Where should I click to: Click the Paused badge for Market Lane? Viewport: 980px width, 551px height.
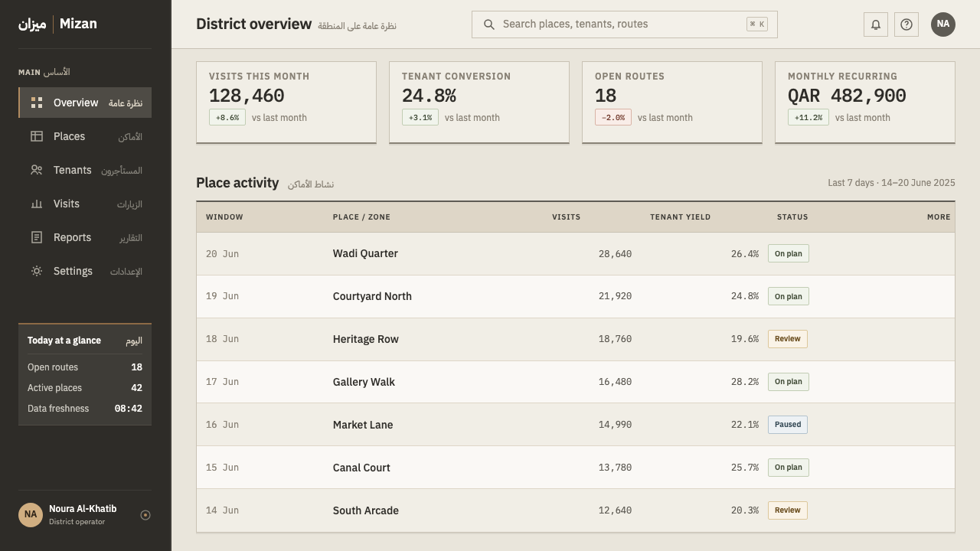click(788, 425)
